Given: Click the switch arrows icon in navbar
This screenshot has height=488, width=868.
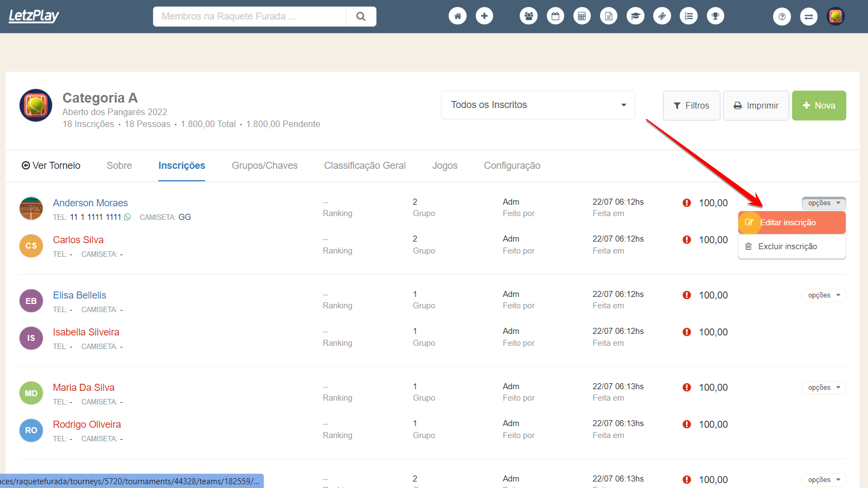Looking at the screenshot, I should (808, 16).
